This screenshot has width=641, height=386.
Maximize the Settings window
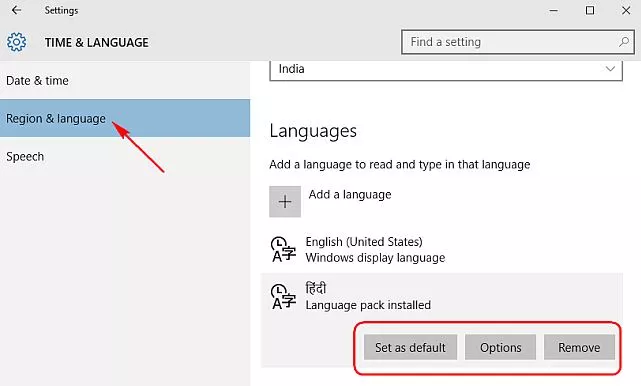(x=590, y=11)
